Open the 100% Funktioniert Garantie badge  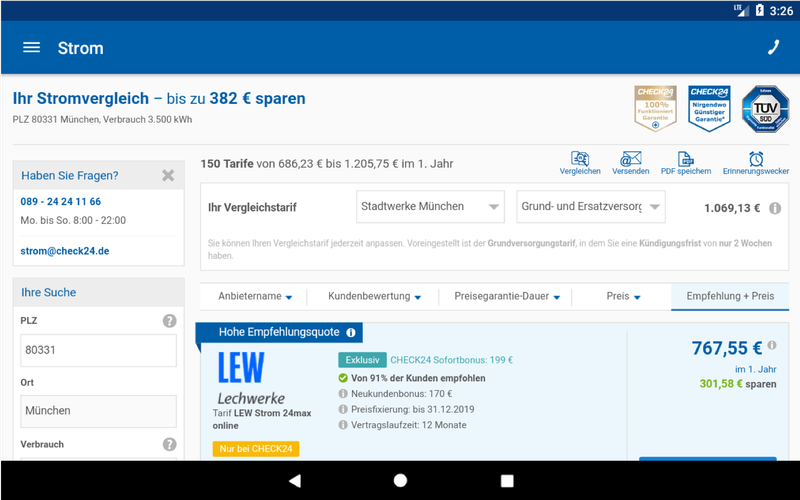point(655,108)
